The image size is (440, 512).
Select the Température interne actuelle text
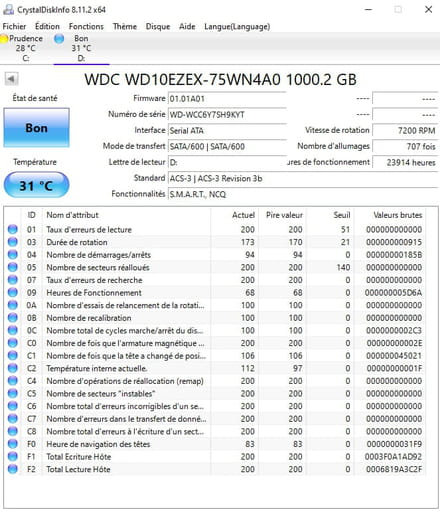click(97, 368)
